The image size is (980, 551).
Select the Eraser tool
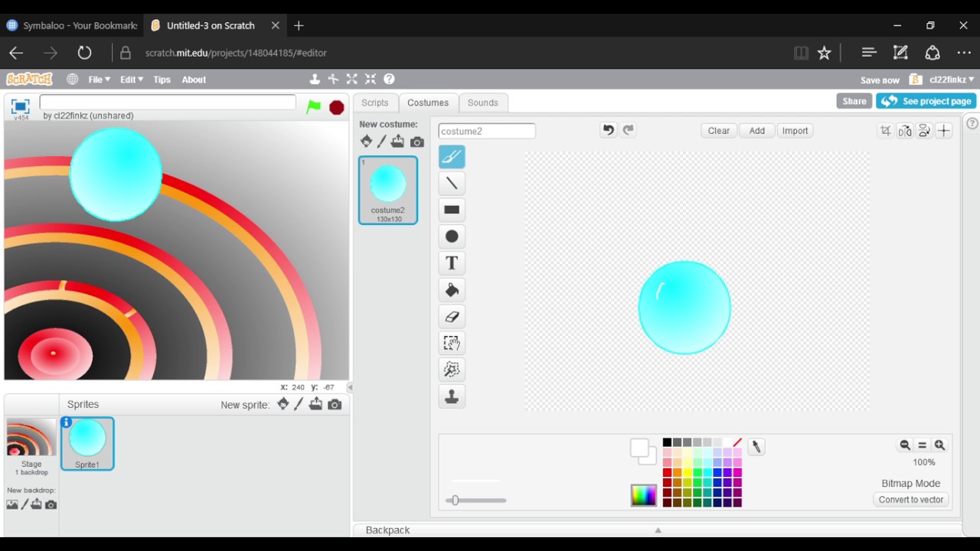click(x=452, y=317)
